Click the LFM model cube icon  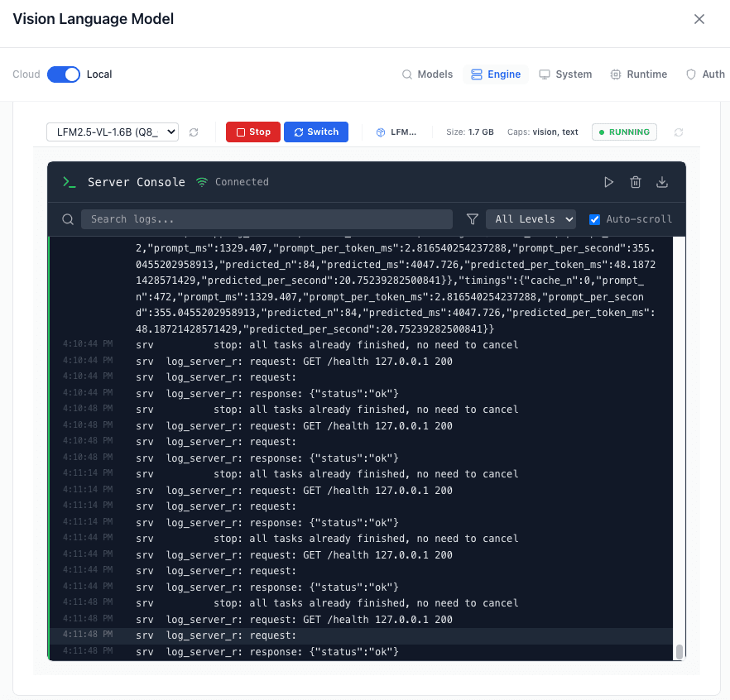[381, 132]
